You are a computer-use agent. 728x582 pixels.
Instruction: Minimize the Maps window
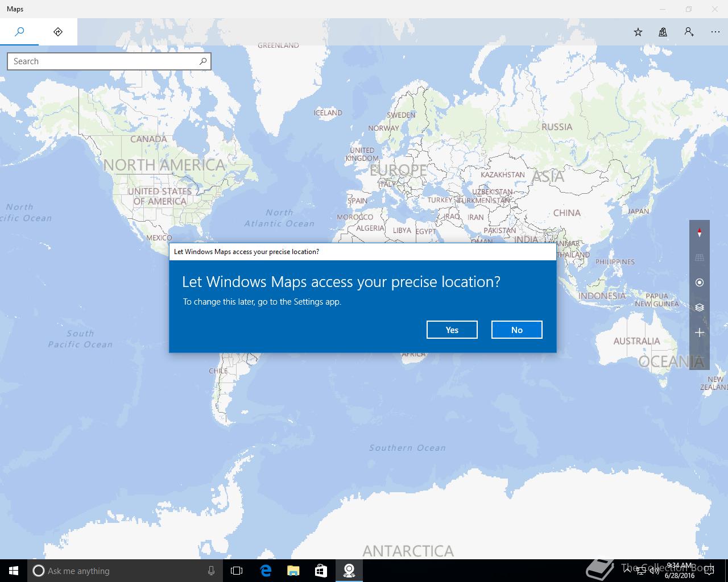(663, 9)
